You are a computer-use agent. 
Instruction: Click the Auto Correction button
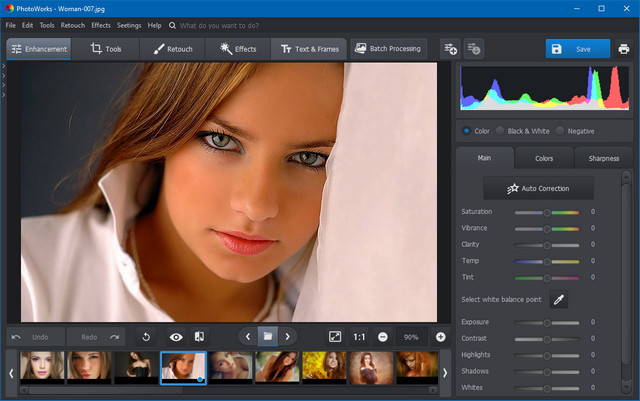click(x=538, y=188)
